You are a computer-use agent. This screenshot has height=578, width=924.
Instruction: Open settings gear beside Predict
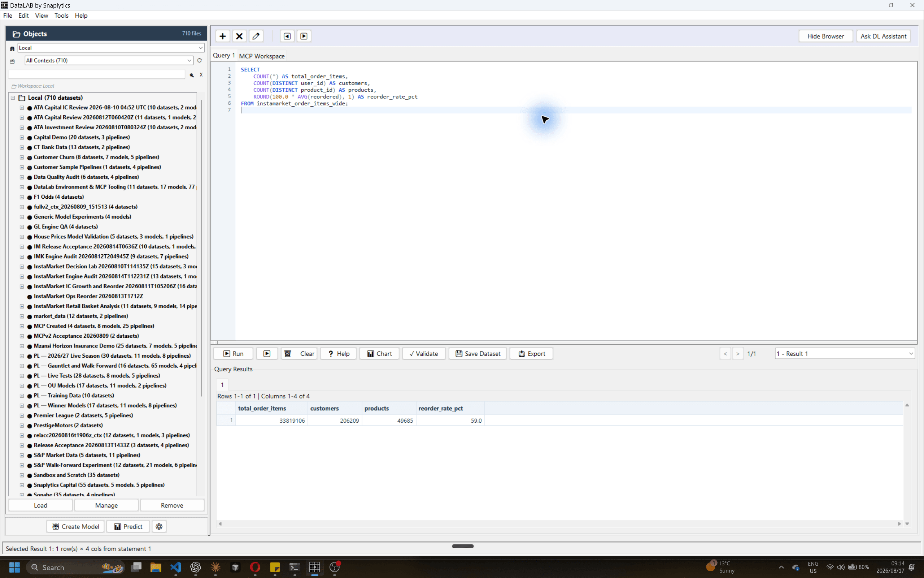click(159, 526)
